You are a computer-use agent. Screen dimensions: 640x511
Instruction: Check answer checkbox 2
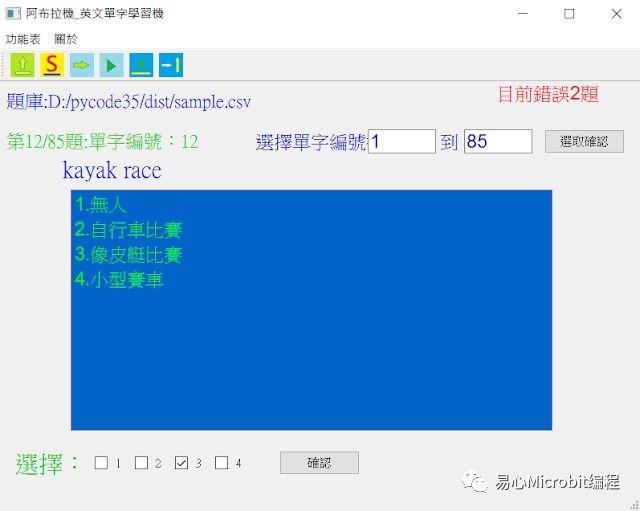pyautogui.click(x=141, y=463)
